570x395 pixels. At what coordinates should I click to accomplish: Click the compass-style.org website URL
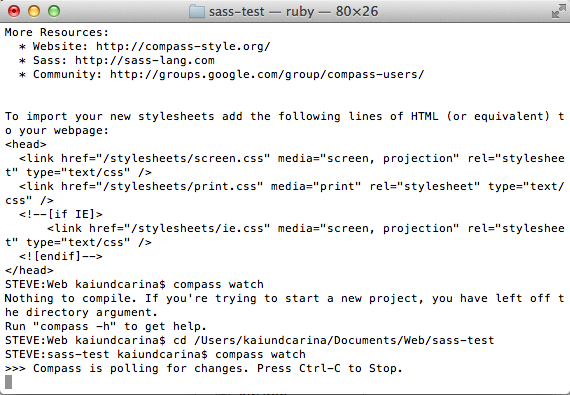click(183, 47)
